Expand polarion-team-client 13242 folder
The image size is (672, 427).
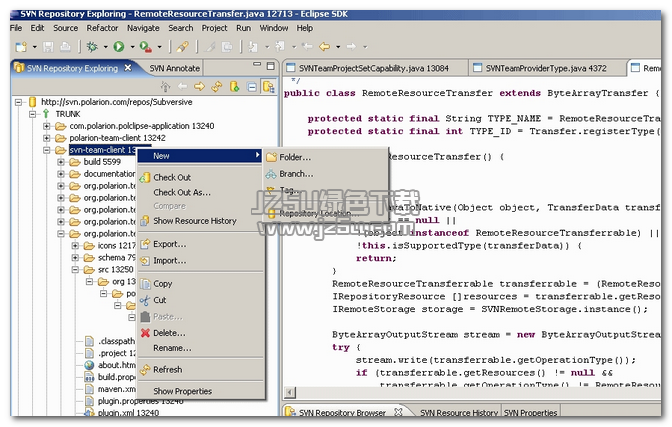tap(47, 138)
